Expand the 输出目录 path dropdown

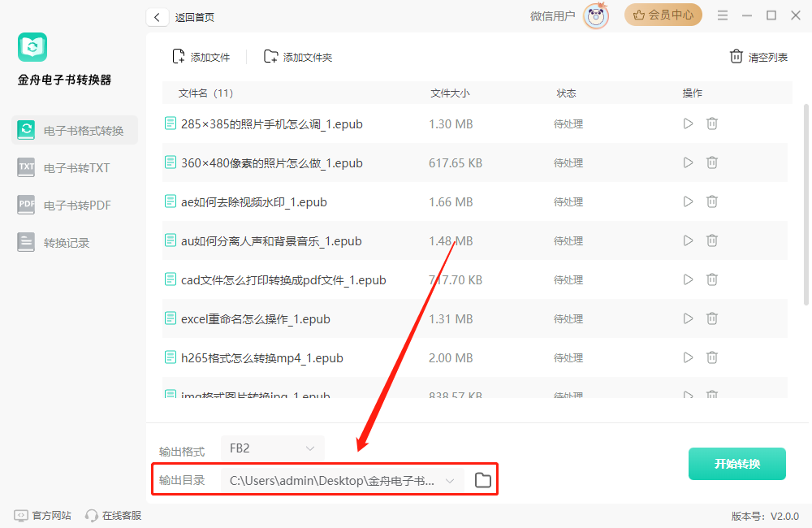[x=450, y=480]
